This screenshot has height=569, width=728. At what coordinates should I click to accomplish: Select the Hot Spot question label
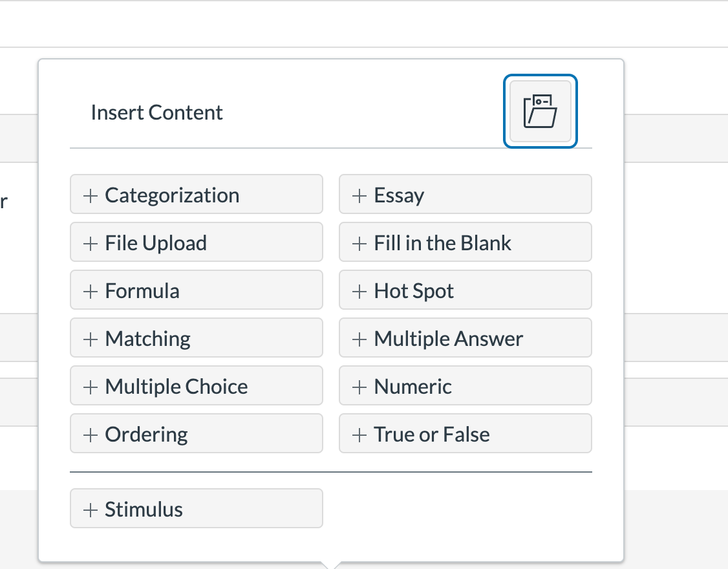pos(414,291)
